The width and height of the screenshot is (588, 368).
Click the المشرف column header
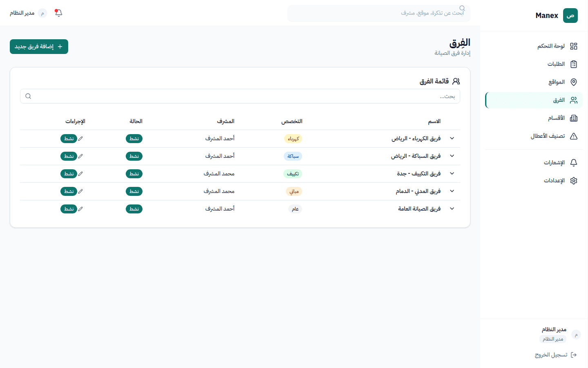click(225, 121)
